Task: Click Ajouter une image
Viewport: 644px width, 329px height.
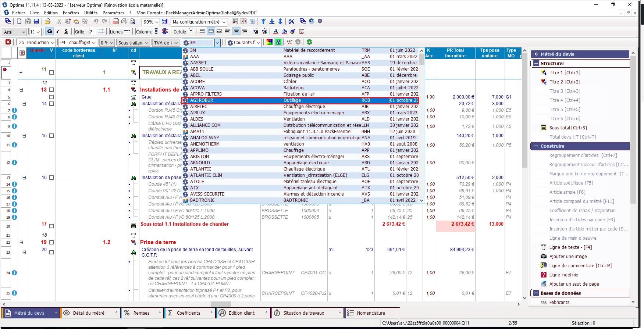Action: tap(568, 256)
